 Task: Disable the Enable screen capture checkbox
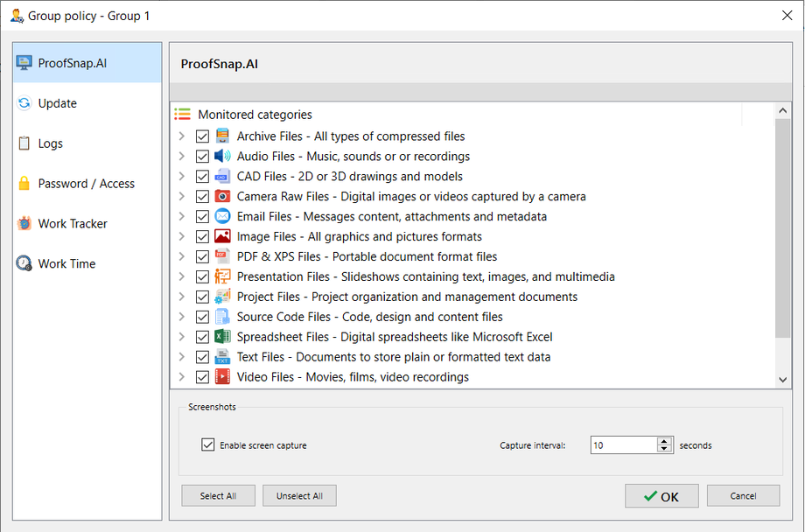pos(208,444)
